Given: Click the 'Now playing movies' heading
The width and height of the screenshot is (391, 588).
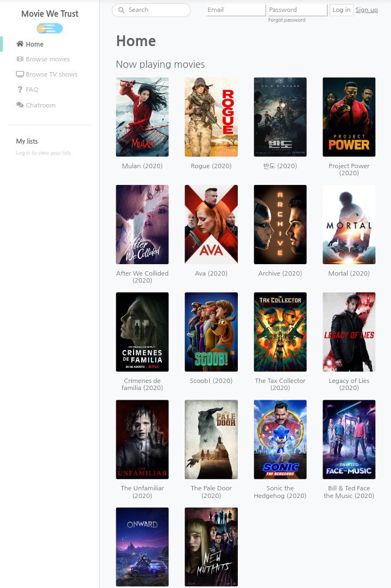Looking at the screenshot, I should tap(160, 65).
